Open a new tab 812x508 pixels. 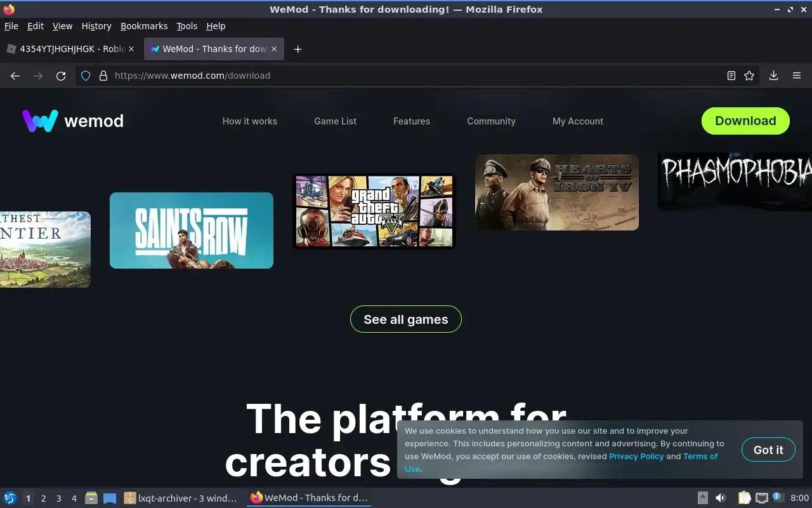tap(298, 49)
